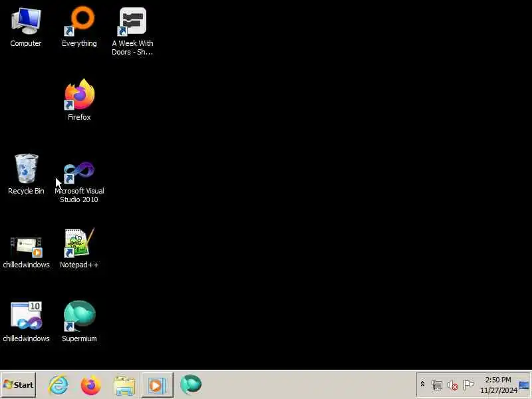Open Windows Media Player taskbar button
The image size is (532, 399).
[157, 385]
